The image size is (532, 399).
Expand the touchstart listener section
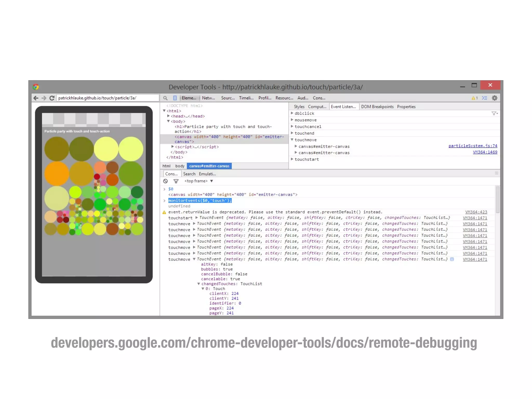[292, 159]
